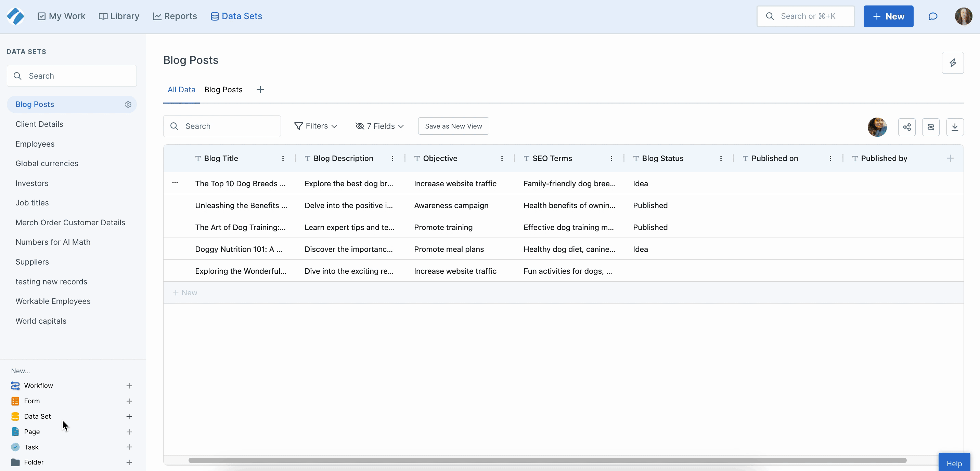
Task: Show the column menu for Blog Status
Action: coord(721,159)
